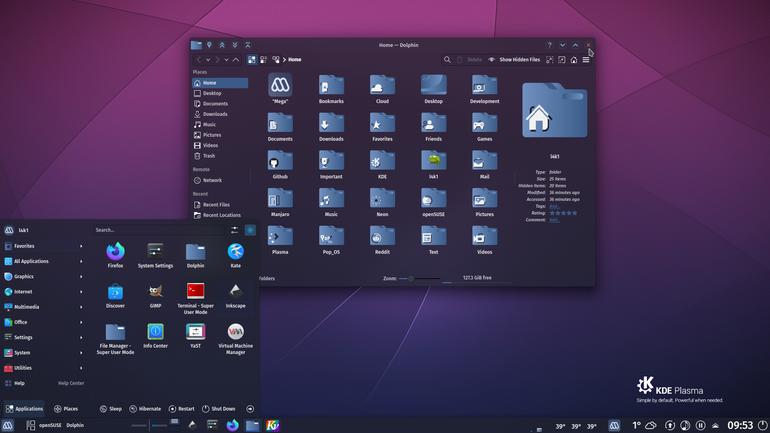Viewport: 770px width, 433px height.
Task: Launch GIMP from the favorites grid
Action: click(x=155, y=295)
